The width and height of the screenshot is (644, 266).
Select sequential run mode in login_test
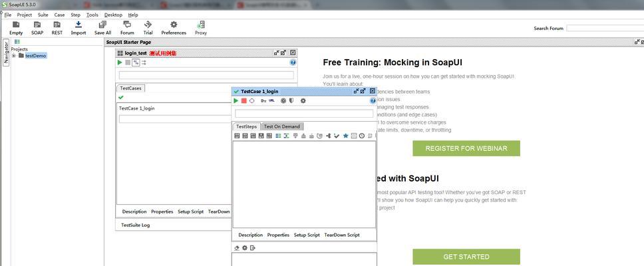pos(136,63)
